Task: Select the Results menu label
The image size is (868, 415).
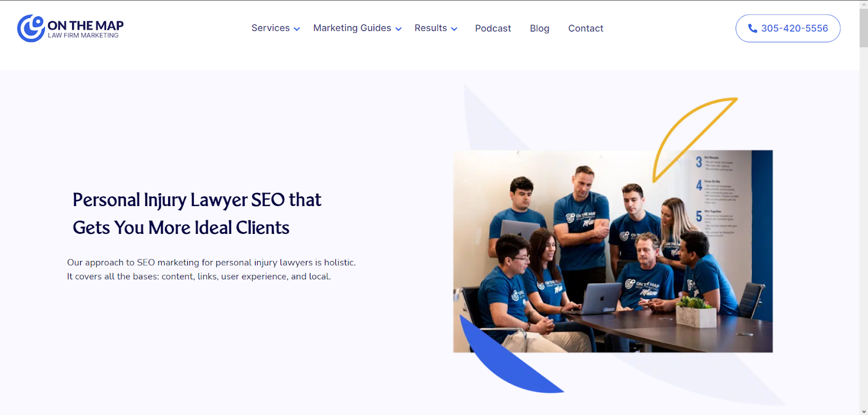Action: [431, 28]
